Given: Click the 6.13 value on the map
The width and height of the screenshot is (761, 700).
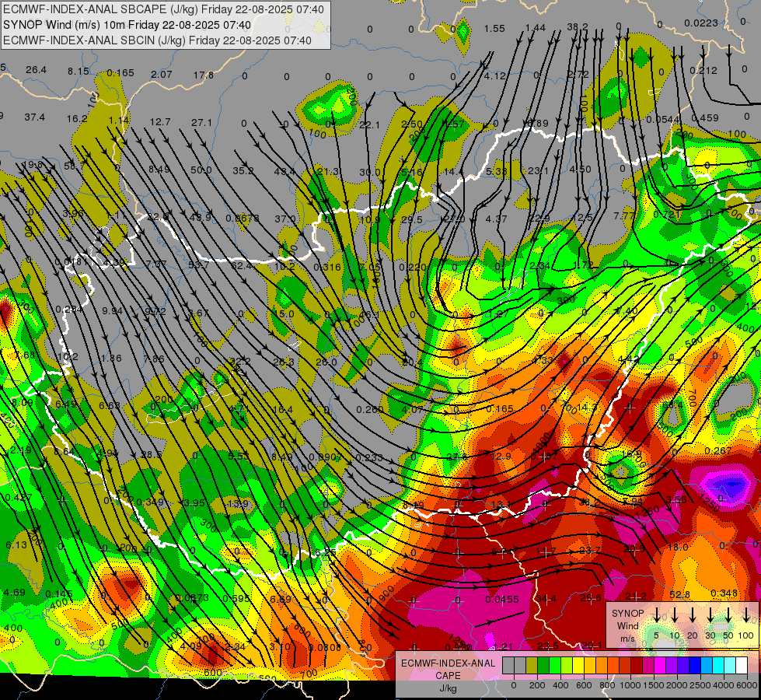Looking at the screenshot, I should 16,545.
